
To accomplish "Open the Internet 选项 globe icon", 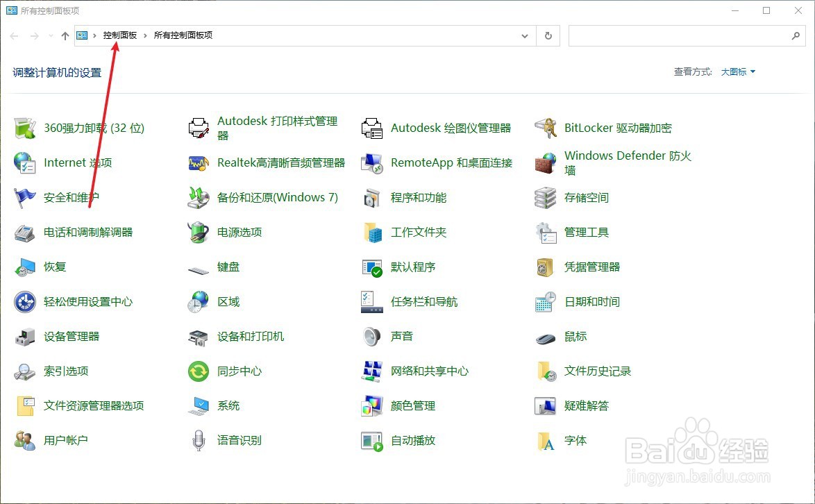I will click(24, 162).
